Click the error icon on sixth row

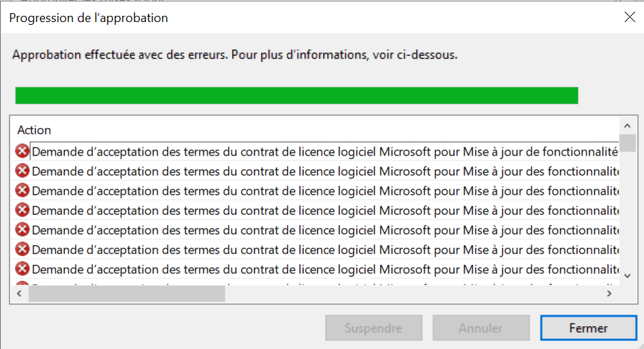tap(22, 249)
